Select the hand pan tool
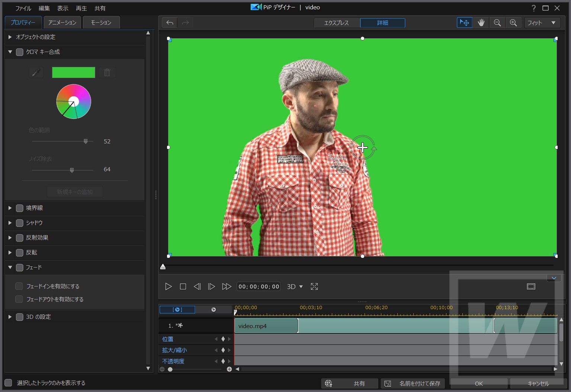The image size is (571, 392). click(x=481, y=23)
